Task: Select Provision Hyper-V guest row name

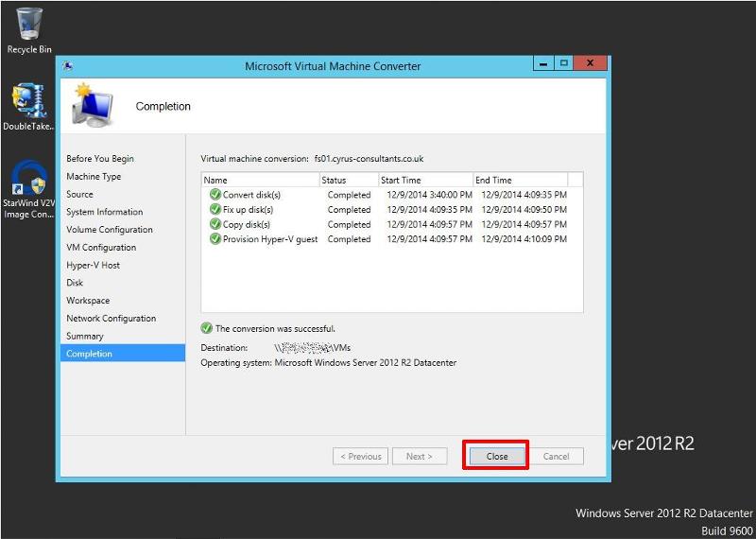Action: [x=270, y=239]
